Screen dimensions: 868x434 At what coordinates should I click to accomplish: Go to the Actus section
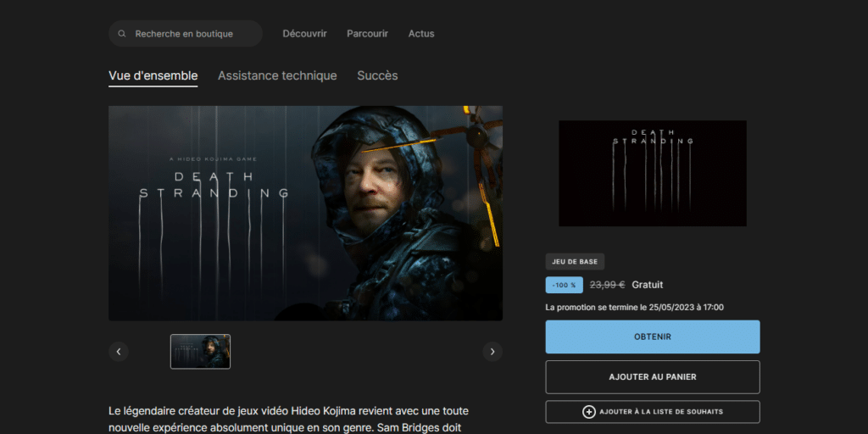tap(421, 34)
